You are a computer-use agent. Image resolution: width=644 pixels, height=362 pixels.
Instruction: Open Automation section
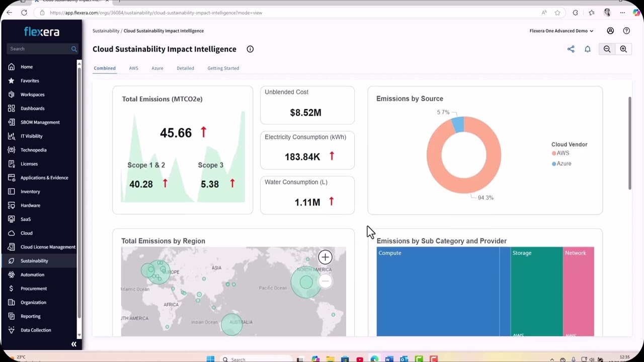coord(32,275)
